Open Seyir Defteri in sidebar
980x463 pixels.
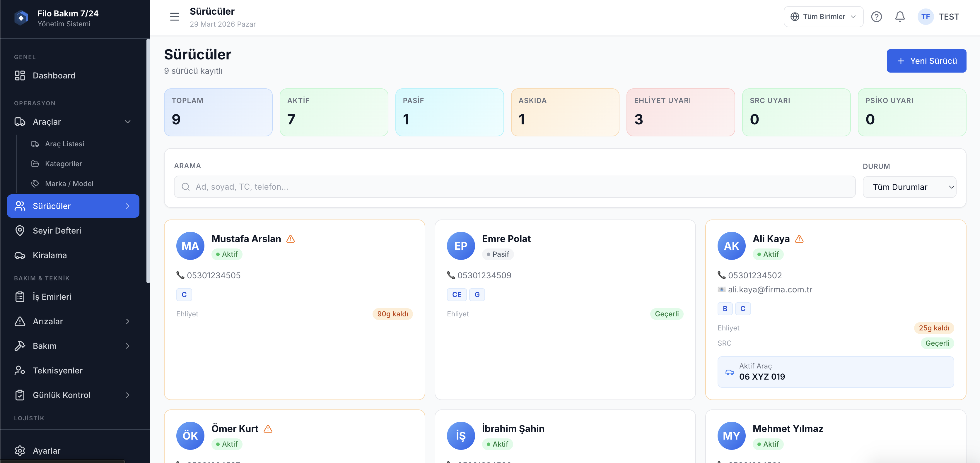pyautogui.click(x=57, y=231)
